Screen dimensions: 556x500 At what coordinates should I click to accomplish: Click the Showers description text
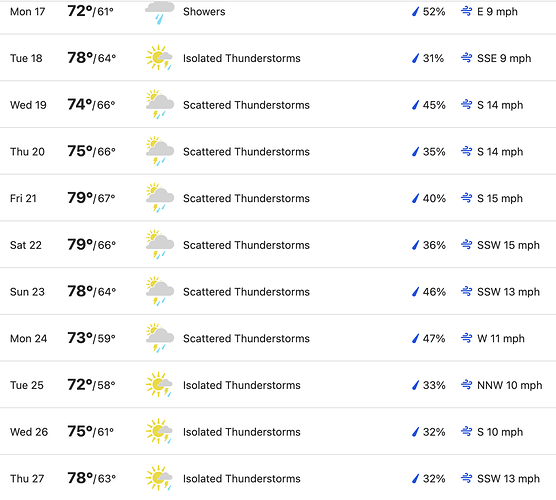(x=204, y=12)
